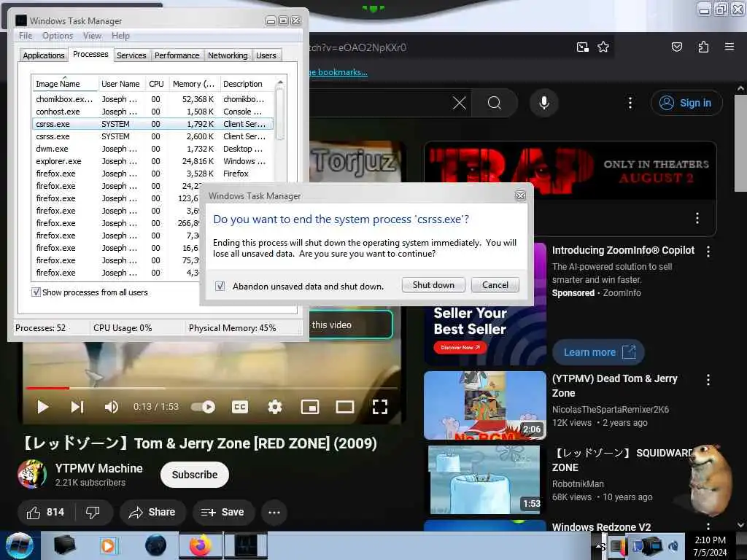Open more actions ellipsis below video
The width and height of the screenshot is (747, 560).
pyautogui.click(x=274, y=513)
